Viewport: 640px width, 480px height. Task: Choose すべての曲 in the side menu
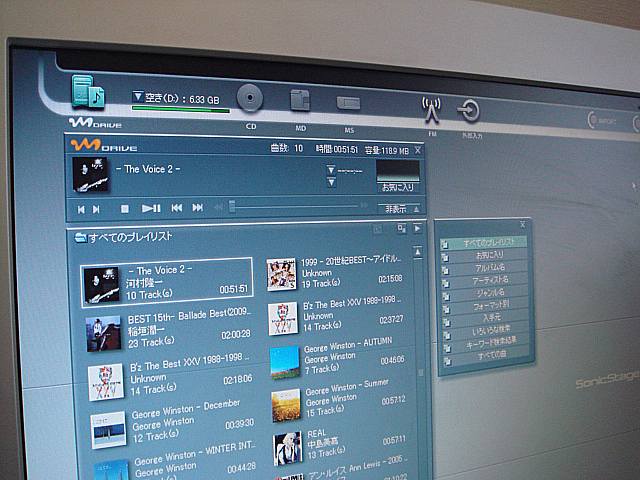488,355
